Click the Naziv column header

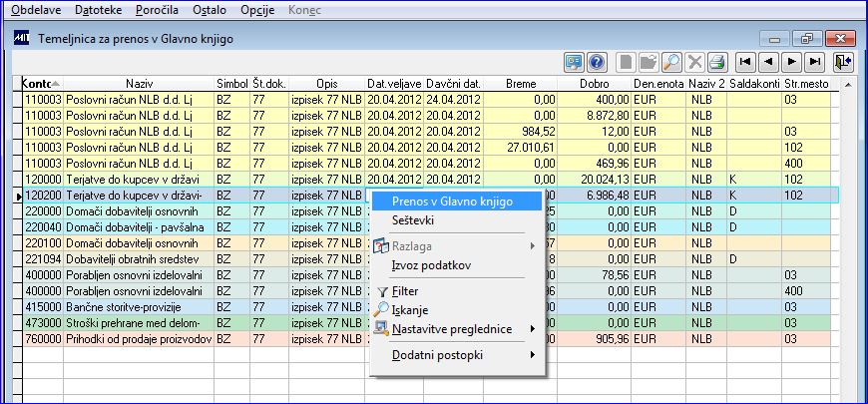[139, 84]
